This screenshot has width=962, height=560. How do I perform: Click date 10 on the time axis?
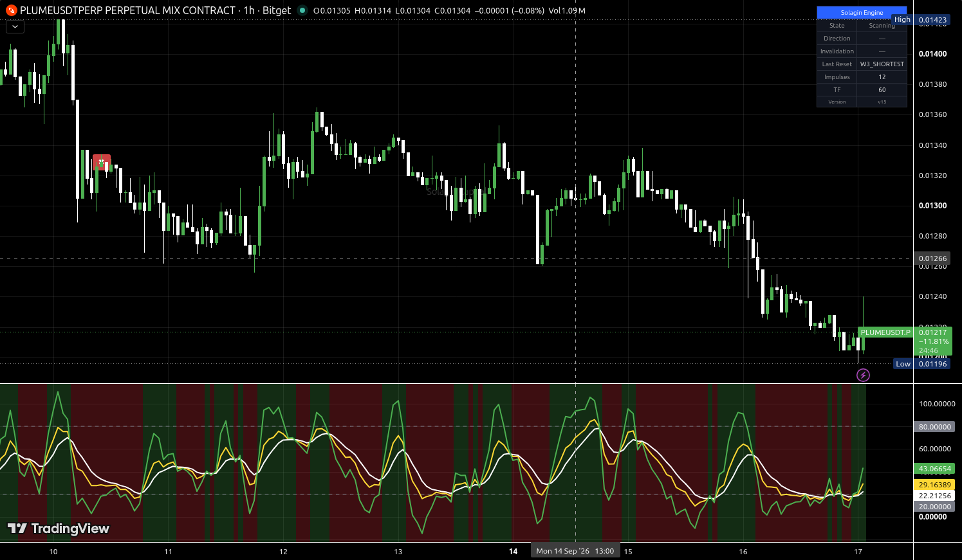pos(53,552)
